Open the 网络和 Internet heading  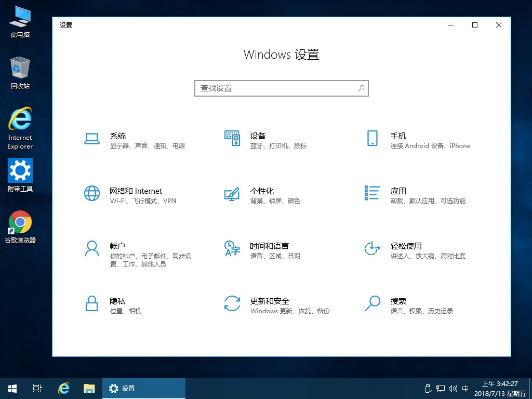click(x=136, y=191)
